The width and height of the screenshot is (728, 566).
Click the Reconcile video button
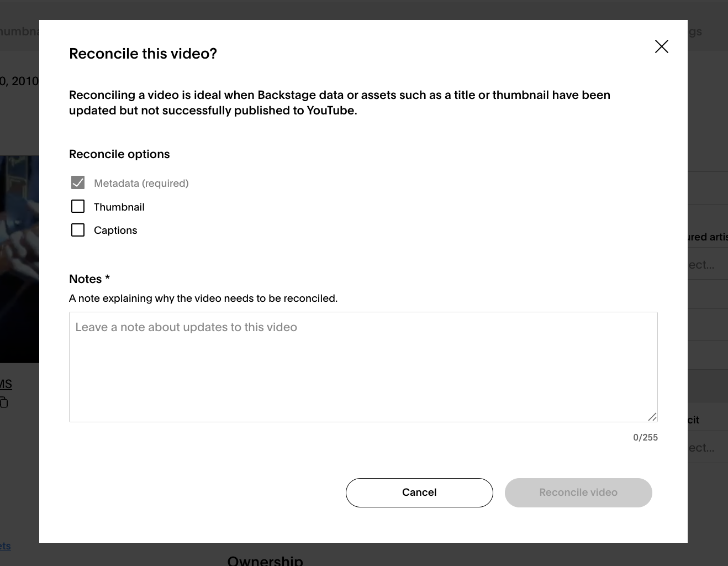pos(578,492)
